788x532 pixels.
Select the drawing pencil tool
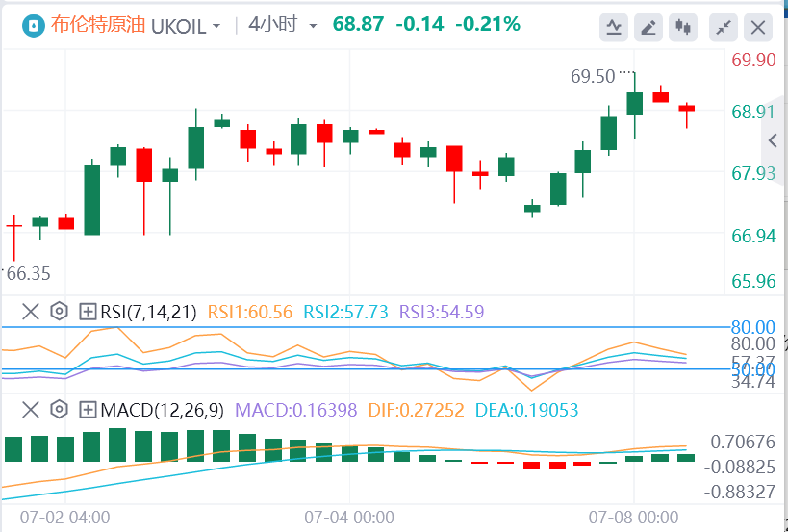(x=649, y=27)
